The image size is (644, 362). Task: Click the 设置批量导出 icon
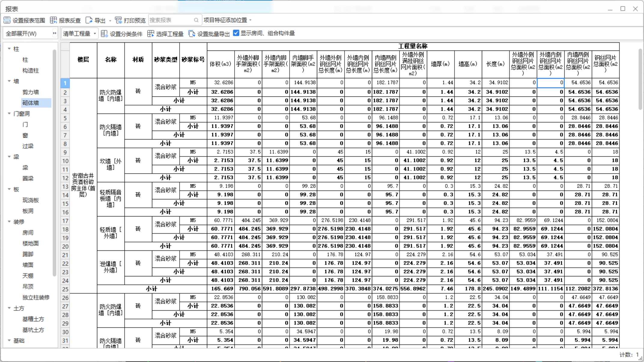[x=192, y=34]
